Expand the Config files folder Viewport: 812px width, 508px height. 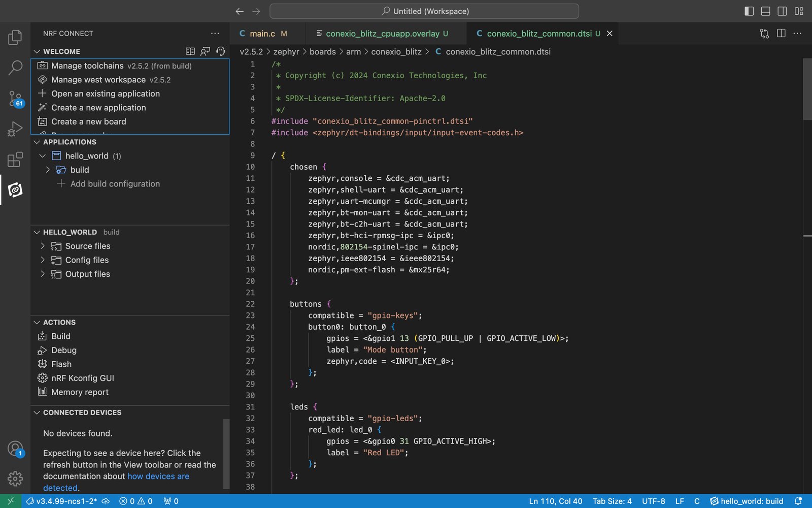point(43,260)
